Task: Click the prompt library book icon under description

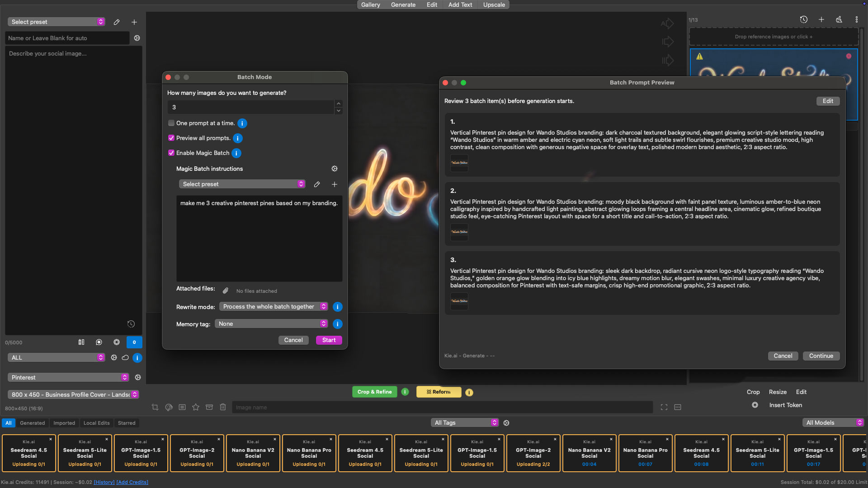Action: pyautogui.click(x=81, y=342)
